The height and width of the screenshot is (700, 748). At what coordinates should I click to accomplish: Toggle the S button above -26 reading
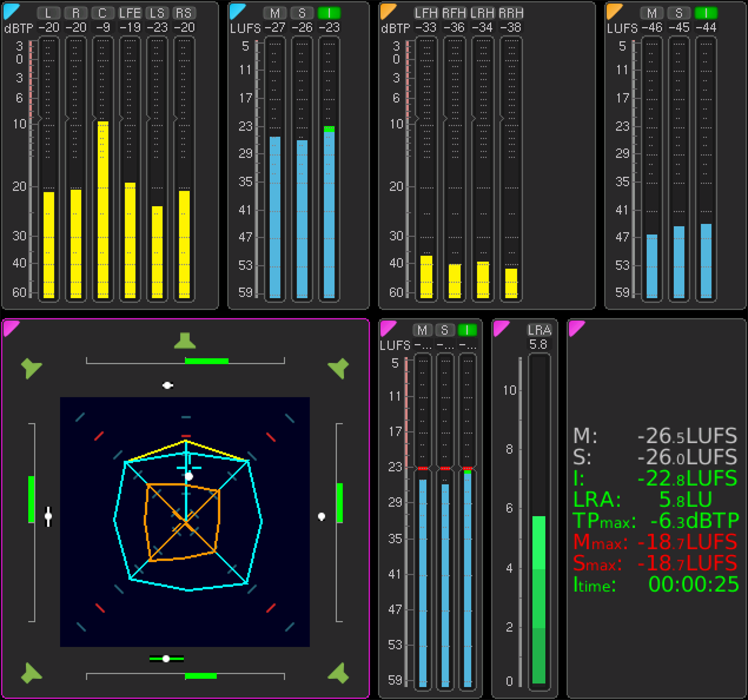302,13
